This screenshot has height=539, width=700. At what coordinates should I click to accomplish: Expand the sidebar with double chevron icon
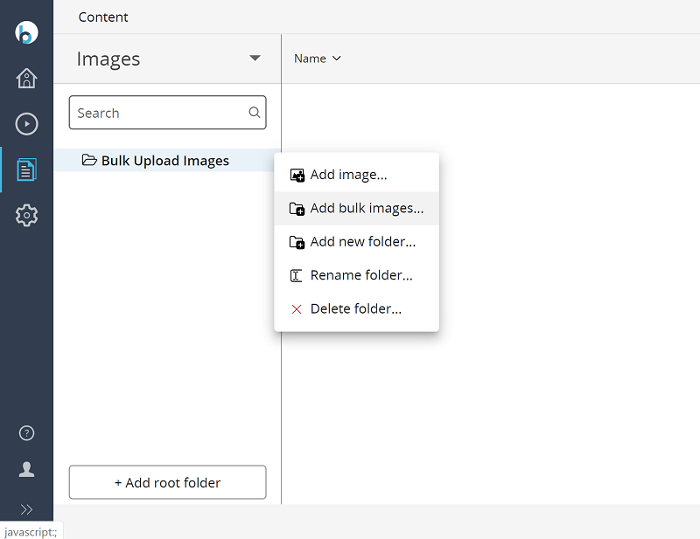pyautogui.click(x=26, y=510)
